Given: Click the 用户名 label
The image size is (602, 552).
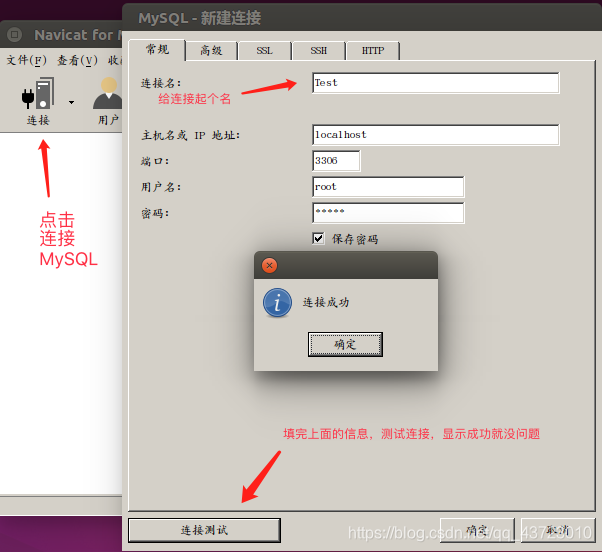Looking at the screenshot, I should pyautogui.click(x=161, y=187).
